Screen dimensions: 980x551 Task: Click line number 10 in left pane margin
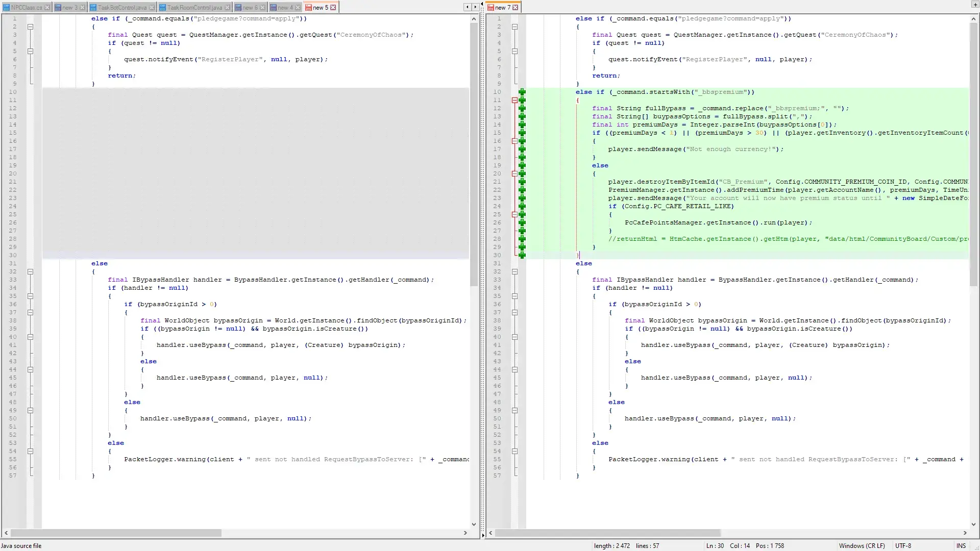[x=13, y=92]
